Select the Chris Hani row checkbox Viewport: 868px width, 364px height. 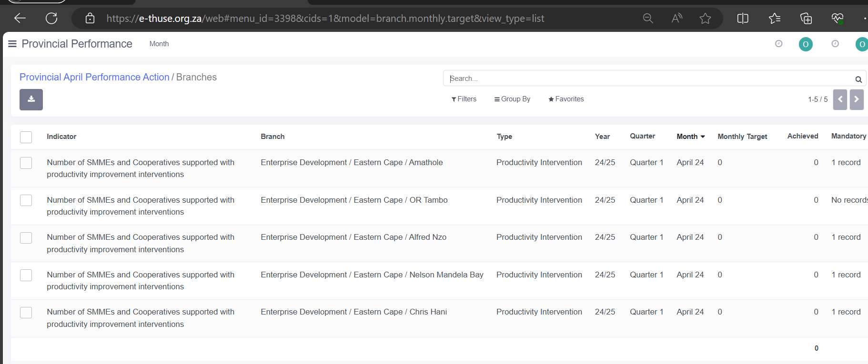[26, 312]
